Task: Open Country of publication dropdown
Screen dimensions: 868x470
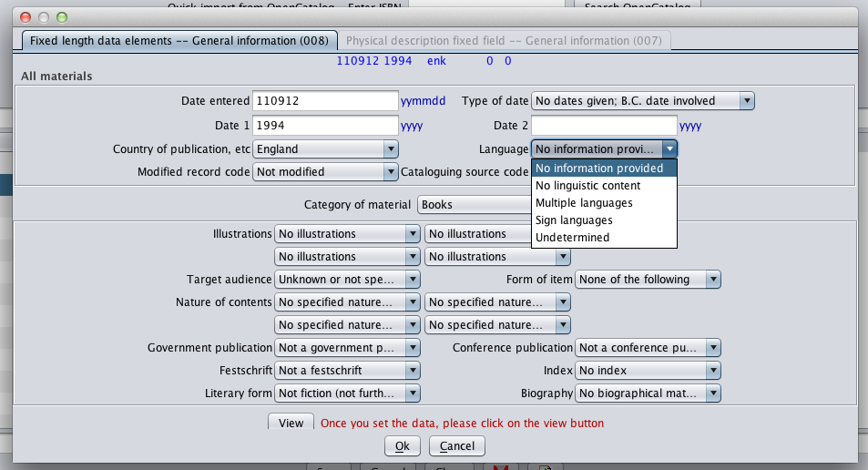Action: [x=325, y=148]
